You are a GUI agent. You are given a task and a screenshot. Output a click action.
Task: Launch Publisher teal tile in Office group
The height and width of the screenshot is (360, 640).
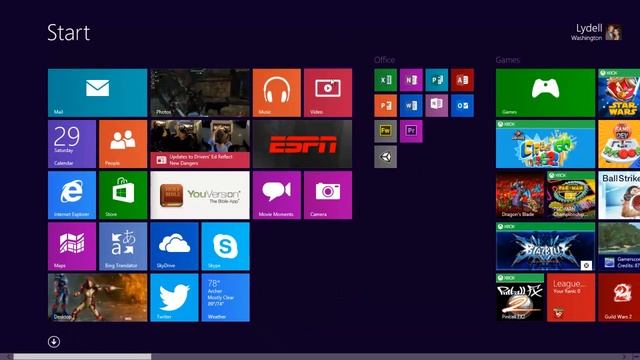pos(437,80)
